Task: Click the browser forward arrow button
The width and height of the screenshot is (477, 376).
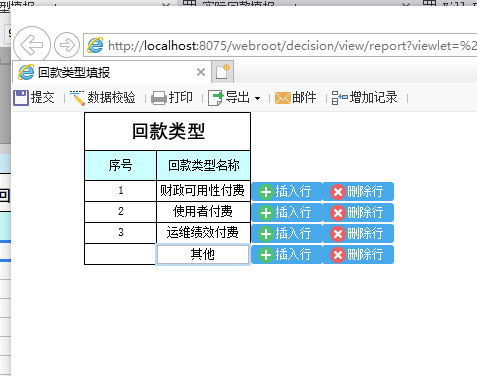Action: [67, 45]
